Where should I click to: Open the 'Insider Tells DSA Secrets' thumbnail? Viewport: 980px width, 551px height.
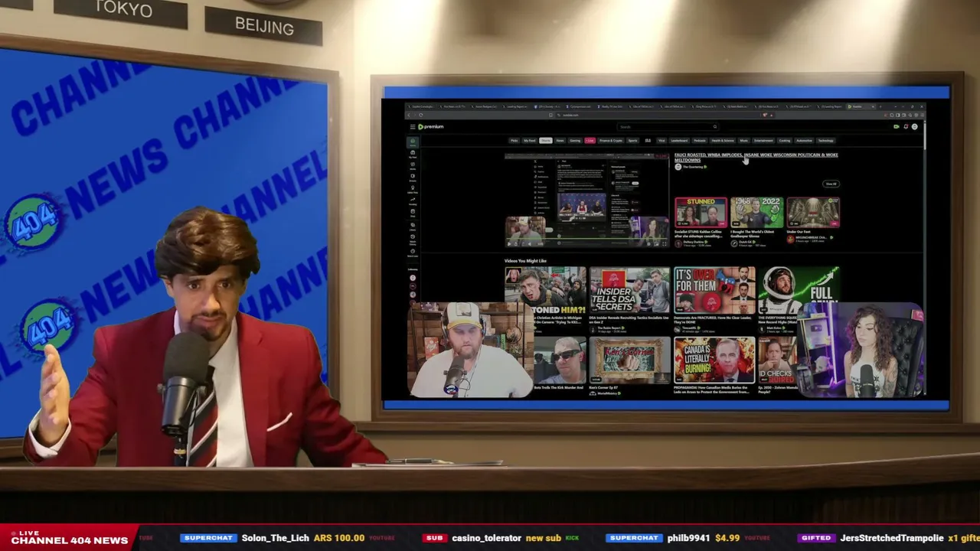pos(629,290)
